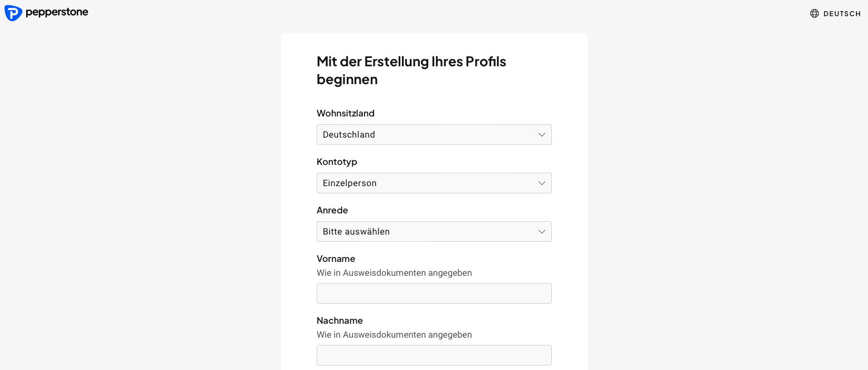868x370 pixels.
Task: Click the Kontotyp field label
Action: point(337,162)
